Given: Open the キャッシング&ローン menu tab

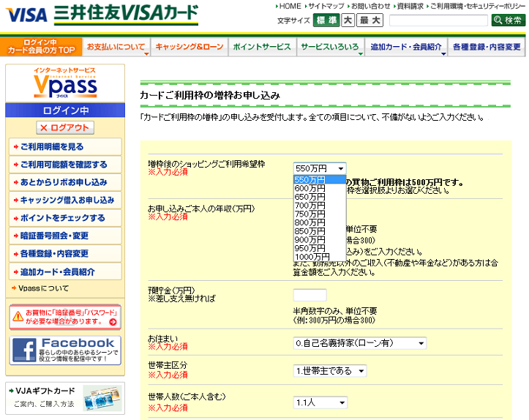Looking at the screenshot, I should tap(190, 47).
